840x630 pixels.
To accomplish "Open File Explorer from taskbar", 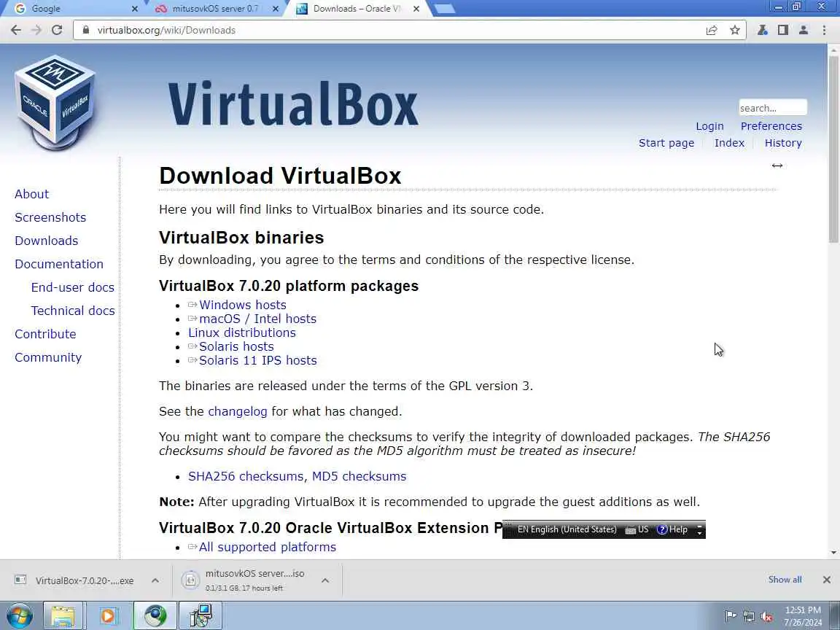I will coord(63,615).
